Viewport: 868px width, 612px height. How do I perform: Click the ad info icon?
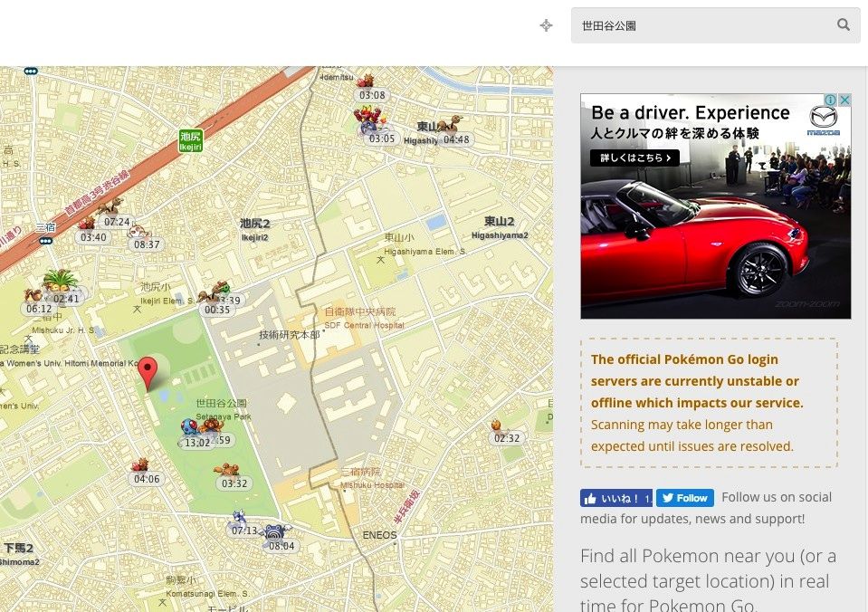tap(830, 100)
